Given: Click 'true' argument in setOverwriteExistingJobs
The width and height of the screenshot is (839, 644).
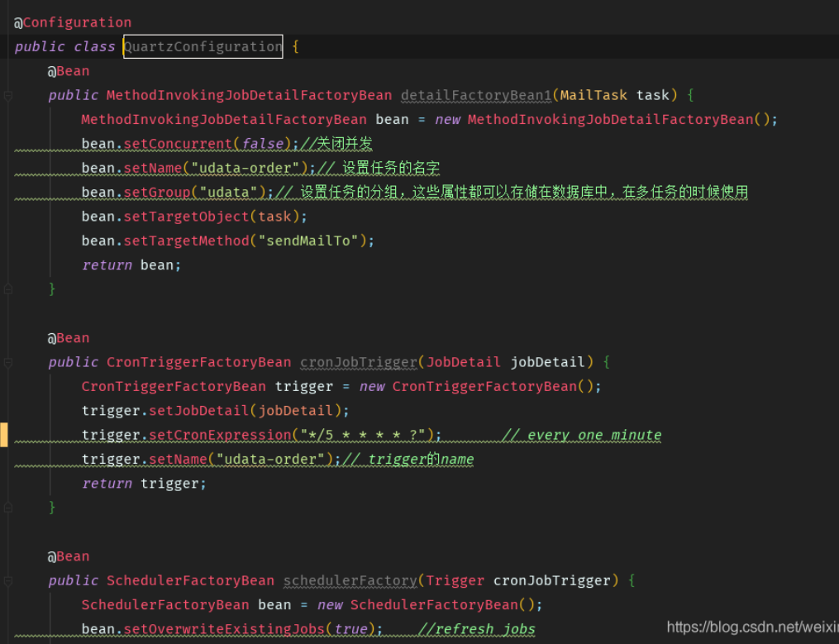Looking at the screenshot, I should [350, 629].
